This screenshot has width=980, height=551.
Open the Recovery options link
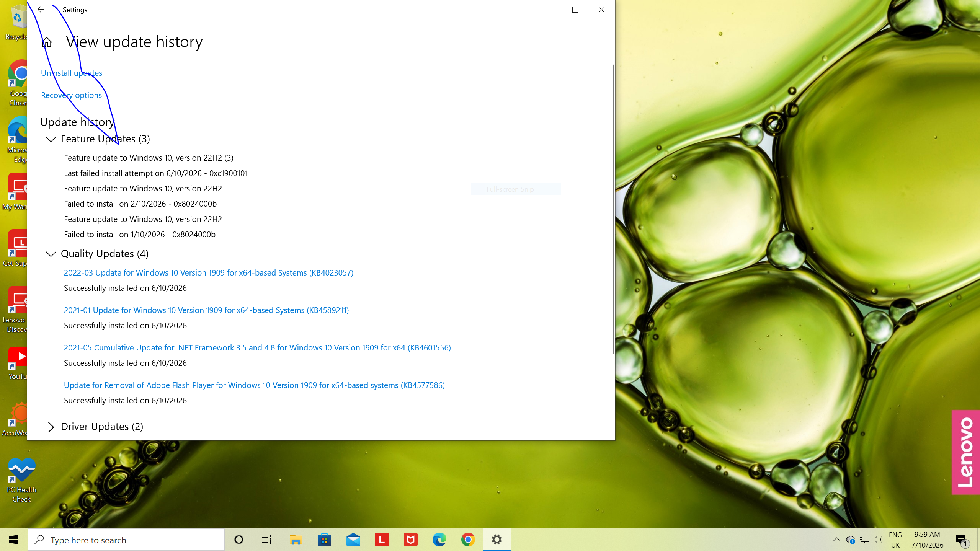[x=71, y=95]
